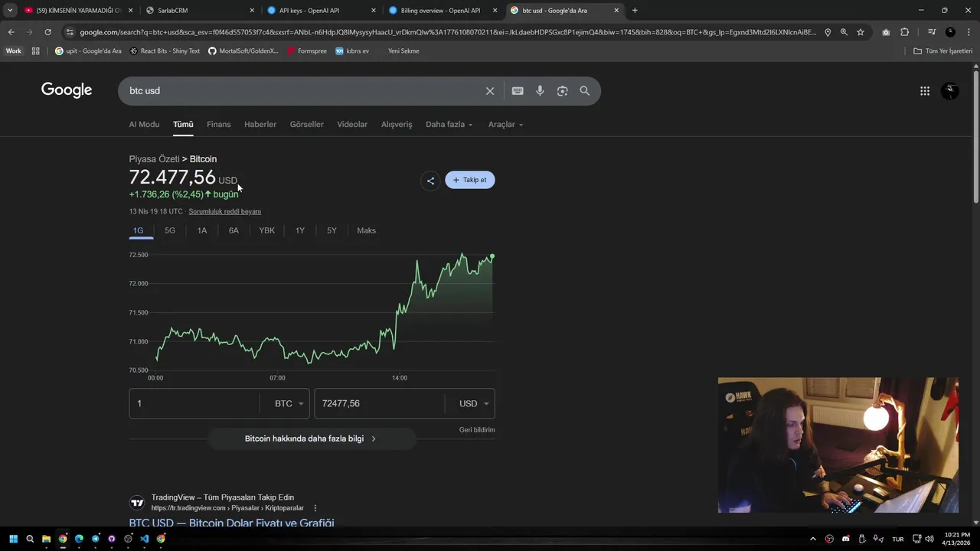Select the 1Y chart range
The image size is (980, 551).
pyautogui.click(x=300, y=231)
